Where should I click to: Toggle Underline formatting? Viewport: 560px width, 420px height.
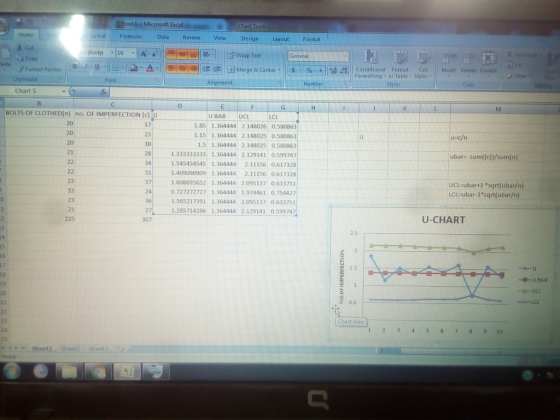click(97, 67)
